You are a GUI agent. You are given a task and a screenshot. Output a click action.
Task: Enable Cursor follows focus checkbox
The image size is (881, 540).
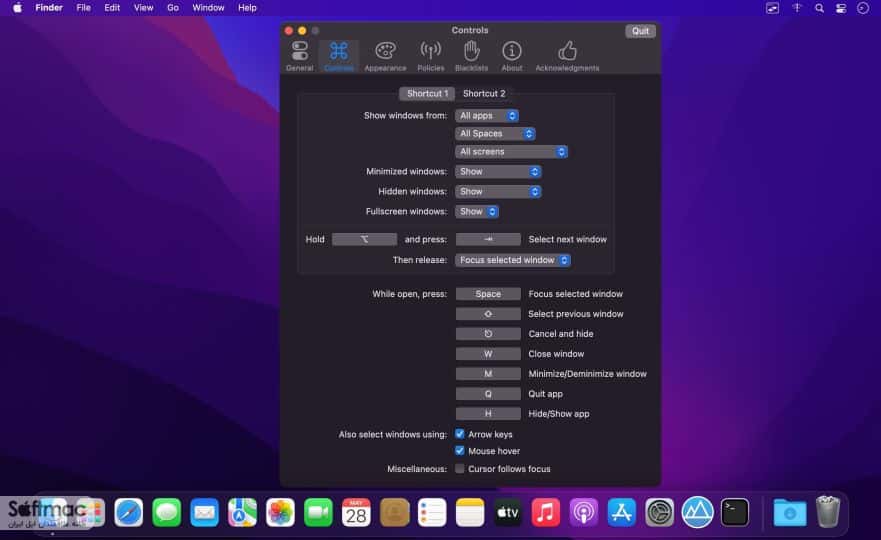tap(460, 469)
